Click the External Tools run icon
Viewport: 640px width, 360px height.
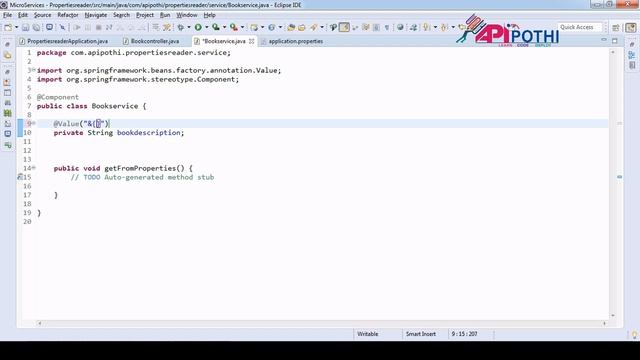click(x=234, y=27)
